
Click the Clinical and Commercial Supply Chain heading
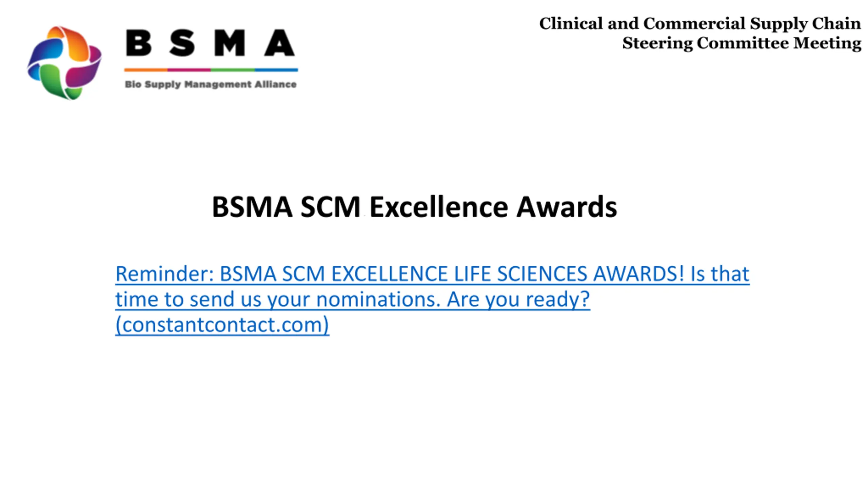pyautogui.click(x=700, y=24)
